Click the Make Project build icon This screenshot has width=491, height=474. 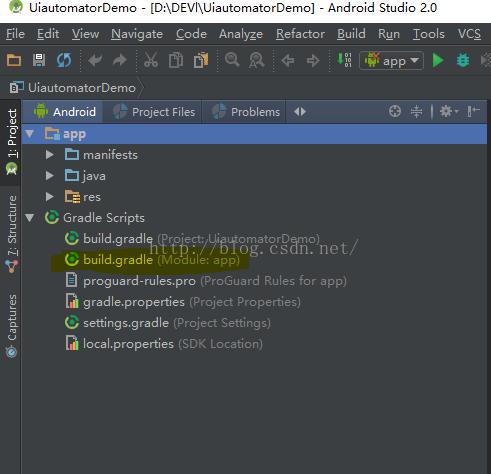(x=345, y=60)
